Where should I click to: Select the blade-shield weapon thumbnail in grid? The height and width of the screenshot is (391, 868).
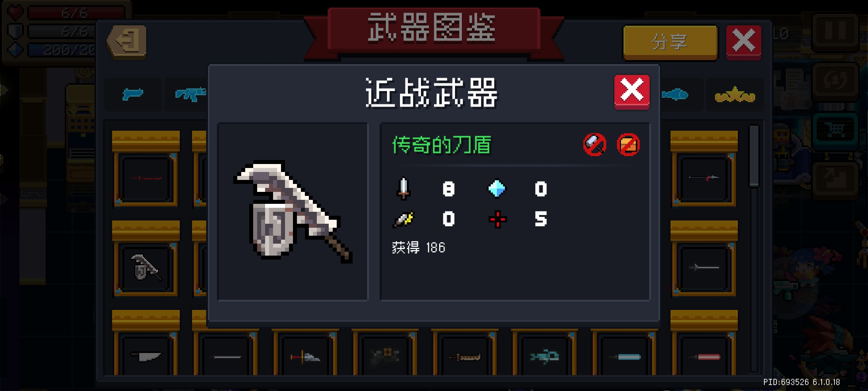point(146,268)
